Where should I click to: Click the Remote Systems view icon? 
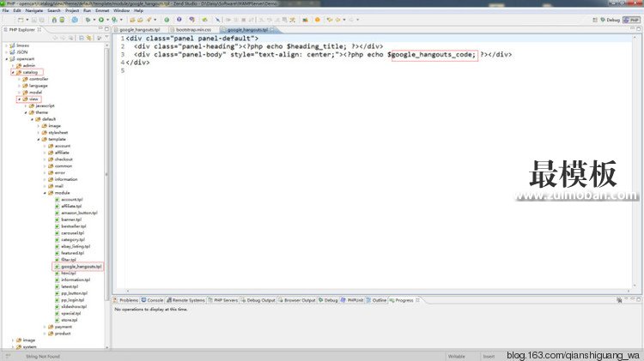click(x=169, y=300)
